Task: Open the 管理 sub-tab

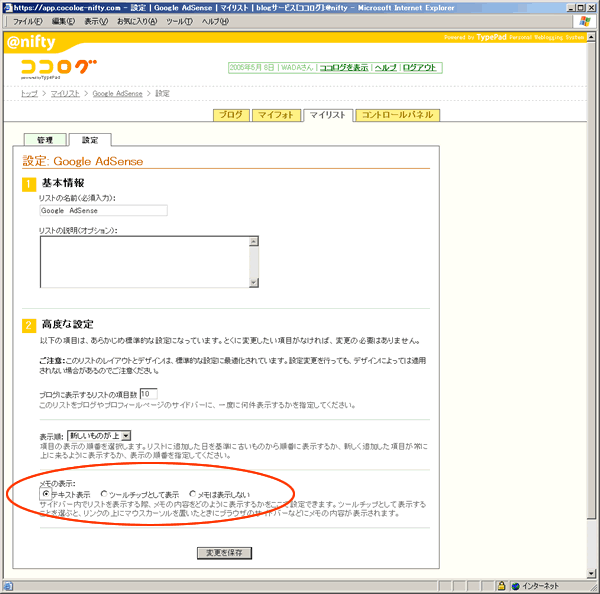Action: (x=45, y=139)
